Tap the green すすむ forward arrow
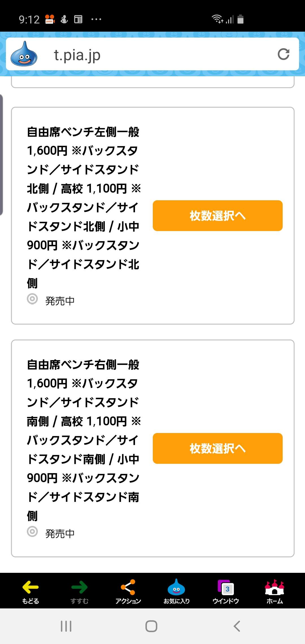This screenshot has height=644, width=305. [79, 591]
